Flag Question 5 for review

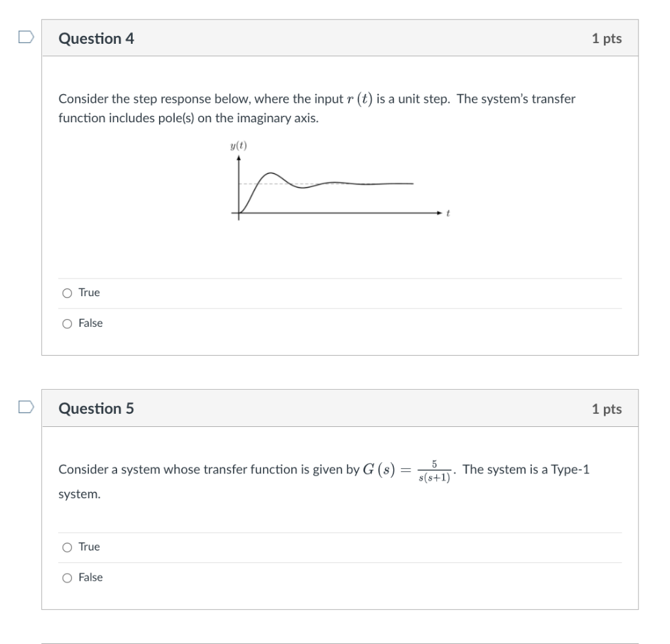click(26, 407)
